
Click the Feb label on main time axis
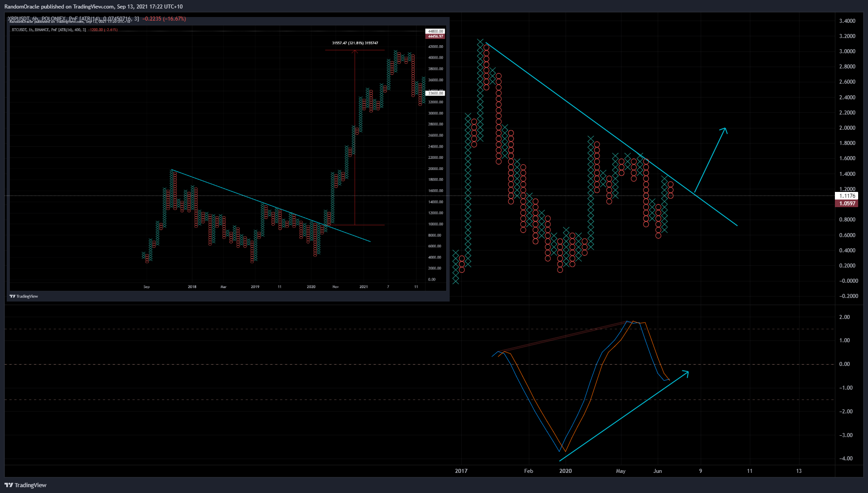click(x=528, y=471)
